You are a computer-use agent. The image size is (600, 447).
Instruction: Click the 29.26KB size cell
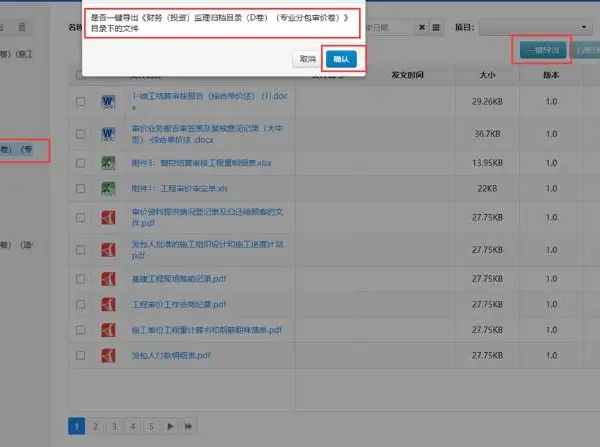point(487,101)
